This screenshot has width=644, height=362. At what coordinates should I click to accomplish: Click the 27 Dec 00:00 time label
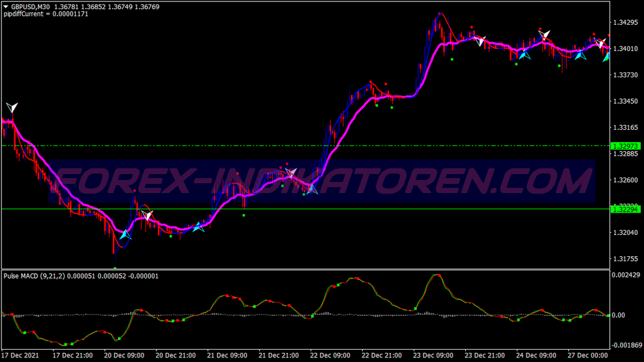(x=588, y=355)
